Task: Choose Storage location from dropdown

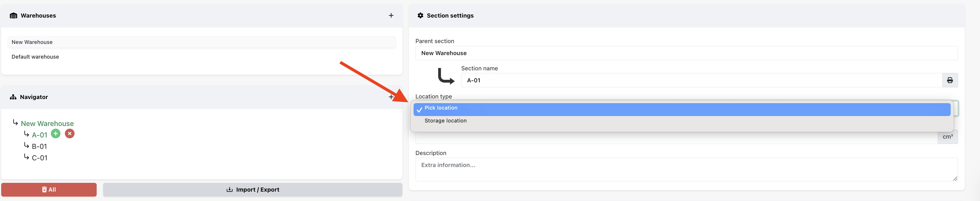Action: (445, 121)
